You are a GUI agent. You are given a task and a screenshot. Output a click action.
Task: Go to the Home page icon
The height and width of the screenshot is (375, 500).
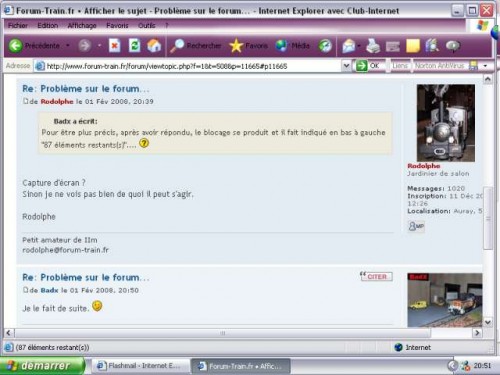click(154, 46)
